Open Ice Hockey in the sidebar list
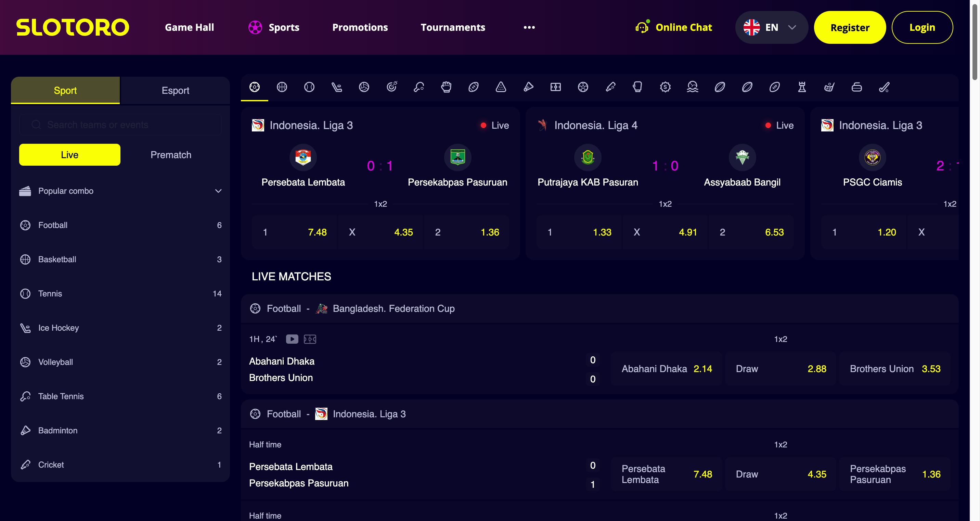This screenshot has height=521, width=980. click(120, 328)
